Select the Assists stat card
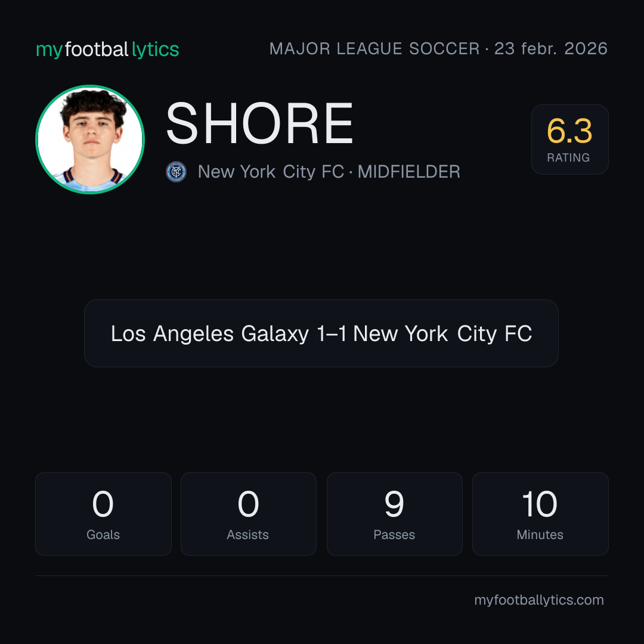The height and width of the screenshot is (644, 644). [x=249, y=514]
